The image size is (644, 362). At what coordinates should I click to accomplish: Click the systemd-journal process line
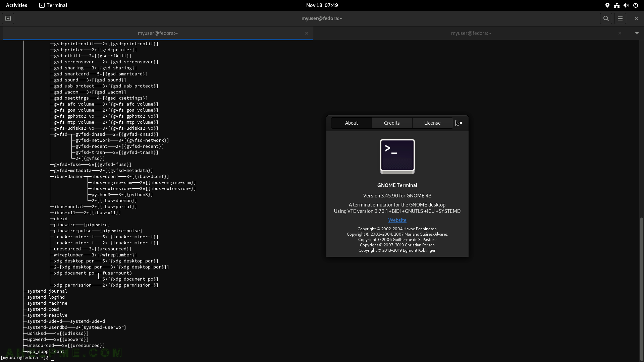[x=47, y=291]
